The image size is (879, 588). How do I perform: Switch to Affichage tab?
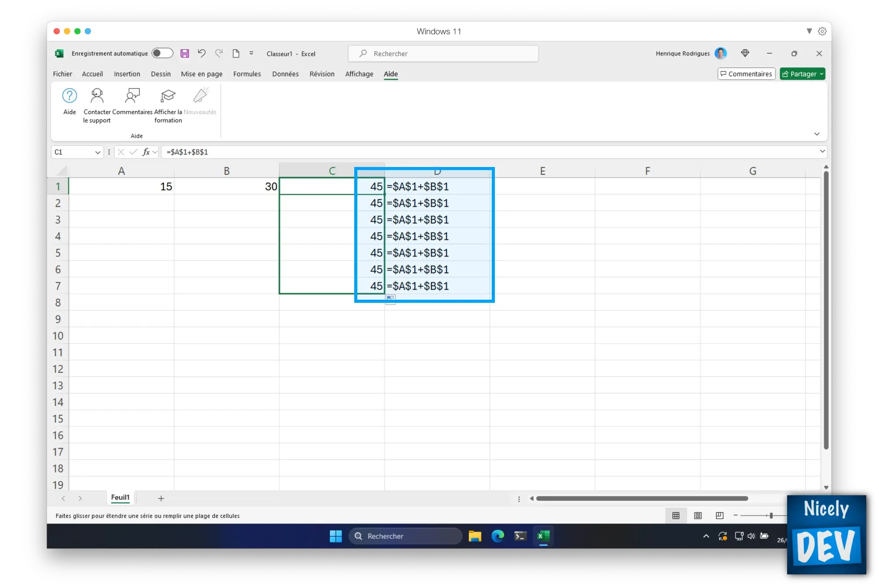[359, 74]
